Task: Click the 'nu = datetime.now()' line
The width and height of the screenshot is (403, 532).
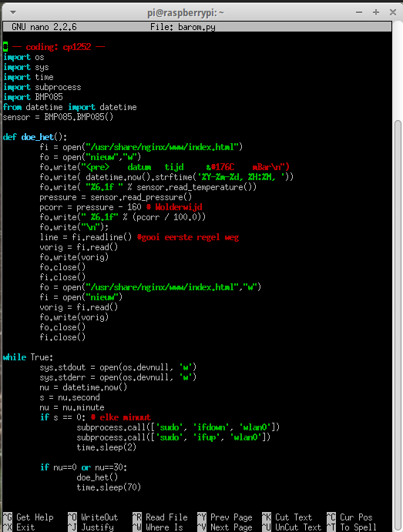Action: click(83, 387)
